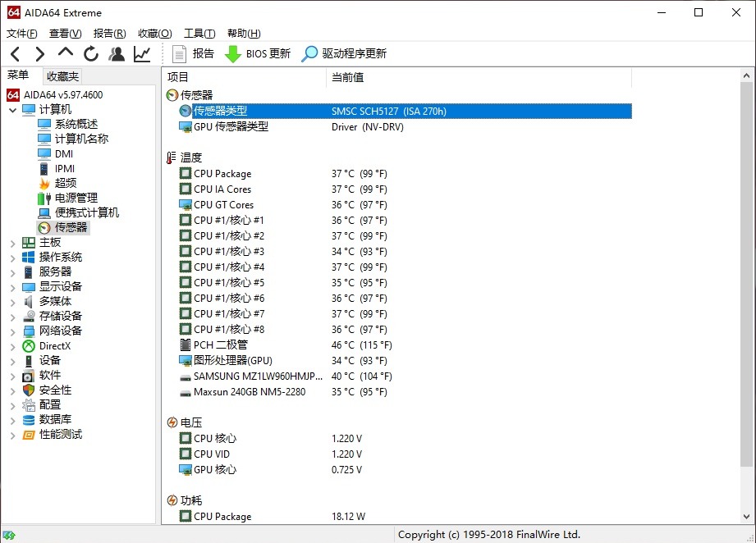Viewport: 756px width, 543px height.
Task: Click the AIDA64 v5.97.4600 root icon
Action: (13, 95)
